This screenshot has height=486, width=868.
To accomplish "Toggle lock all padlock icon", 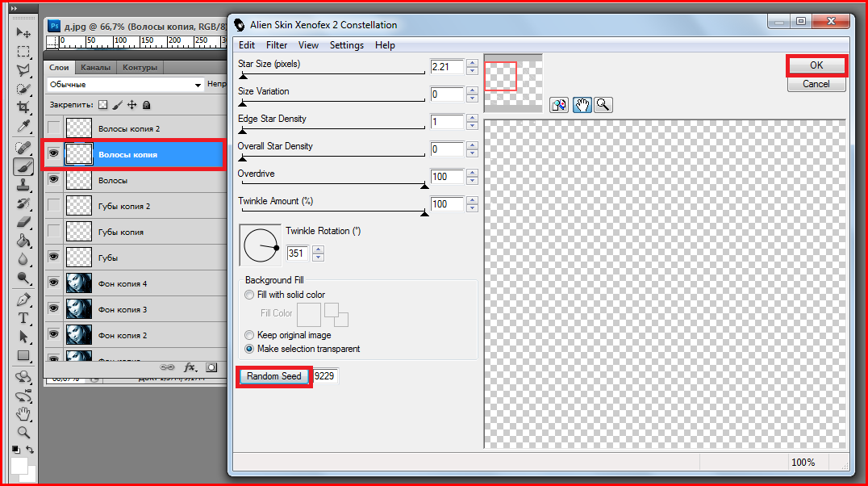I will coord(146,105).
